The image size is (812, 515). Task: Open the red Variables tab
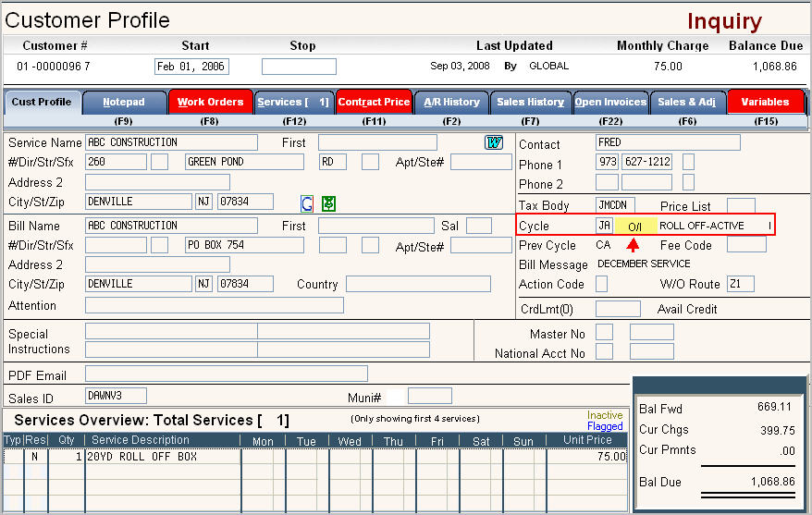[766, 102]
